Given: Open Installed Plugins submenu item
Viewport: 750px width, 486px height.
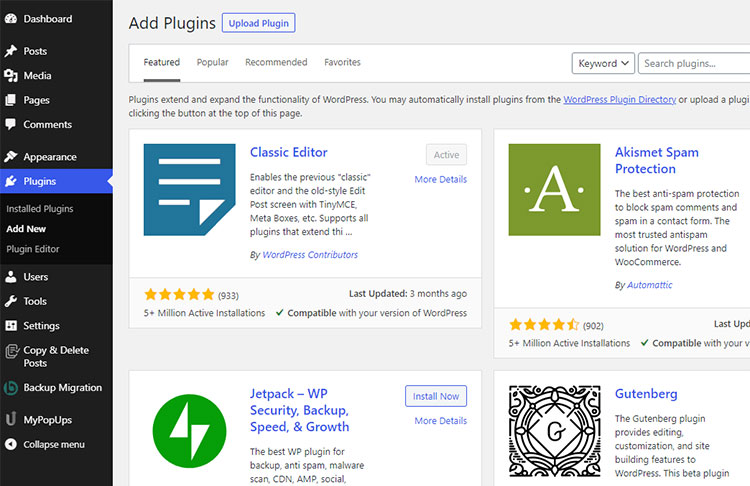Looking at the screenshot, I should coord(40,209).
